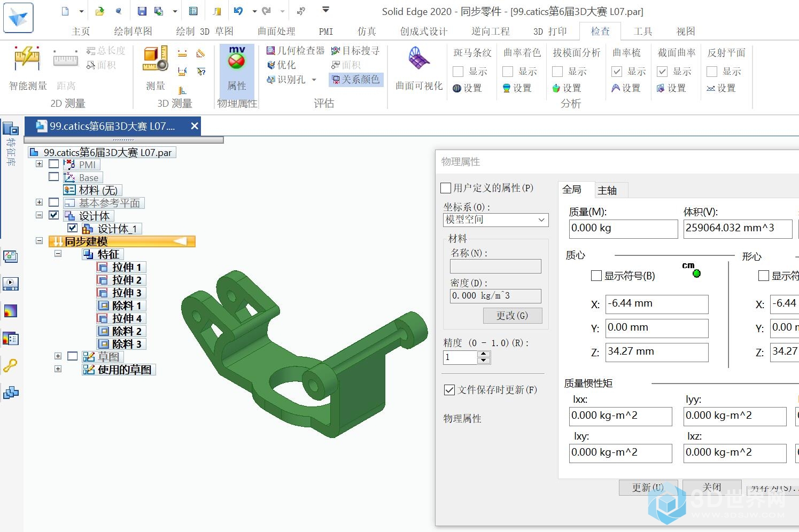Check 用户定义的属性 checkbox
This screenshot has height=532, width=799.
coord(446,188)
